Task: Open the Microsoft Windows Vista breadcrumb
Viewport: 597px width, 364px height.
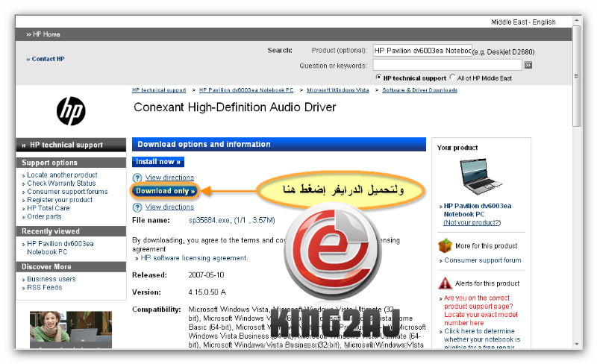Action: click(x=337, y=90)
